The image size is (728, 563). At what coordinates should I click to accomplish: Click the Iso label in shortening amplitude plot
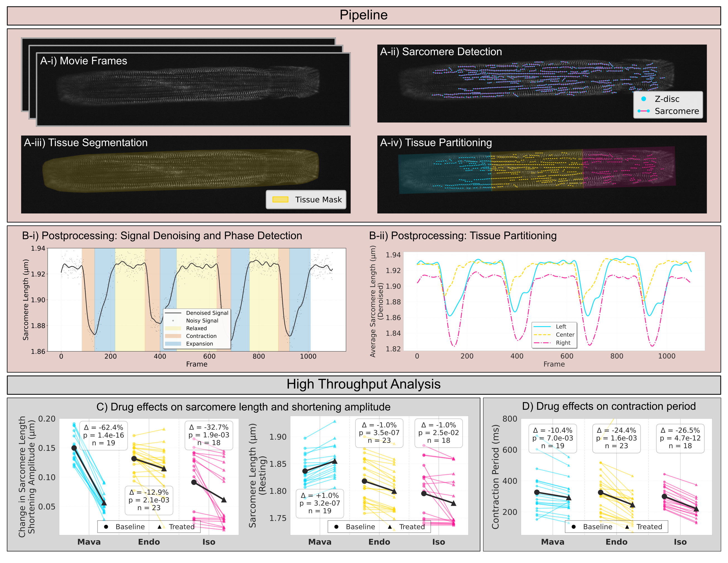click(x=209, y=542)
